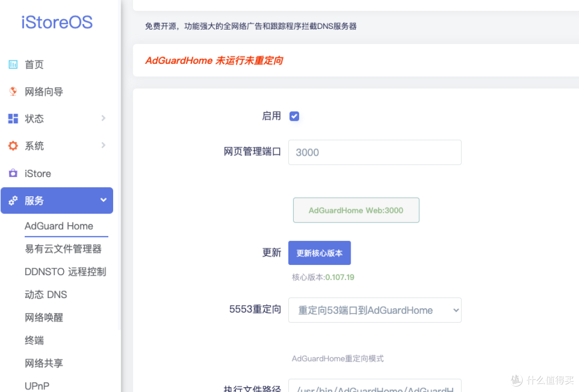Open DDNSTO 远程控制 menu item
This screenshot has width=579, height=392.
tap(65, 271)
